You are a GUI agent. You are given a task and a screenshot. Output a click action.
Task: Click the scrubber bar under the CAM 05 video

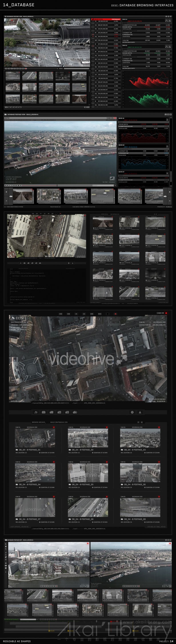pos(57,185)
